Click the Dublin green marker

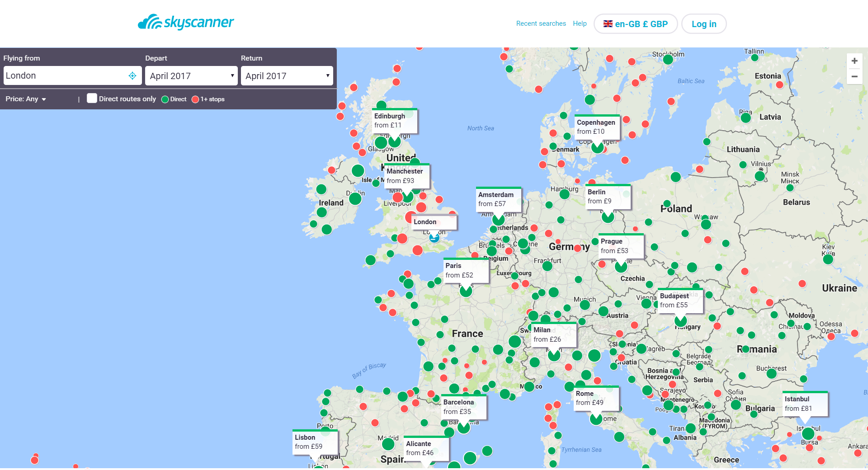tap(355, 198)
